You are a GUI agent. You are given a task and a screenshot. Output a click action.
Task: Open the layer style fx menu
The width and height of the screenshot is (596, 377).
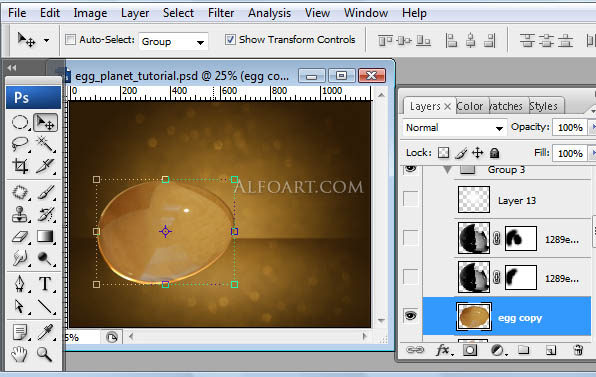(444, 350)
